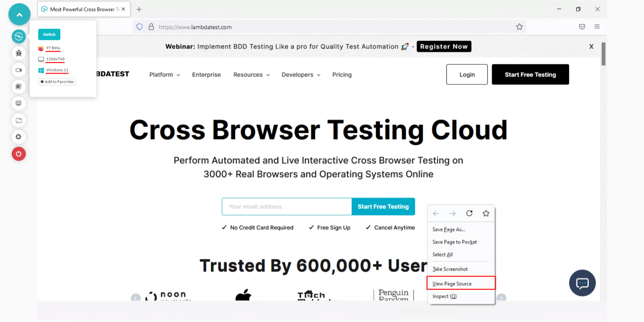644x322 pixels.
Task: Expand the Resources dropdown menu
Action: click(251, 75)
